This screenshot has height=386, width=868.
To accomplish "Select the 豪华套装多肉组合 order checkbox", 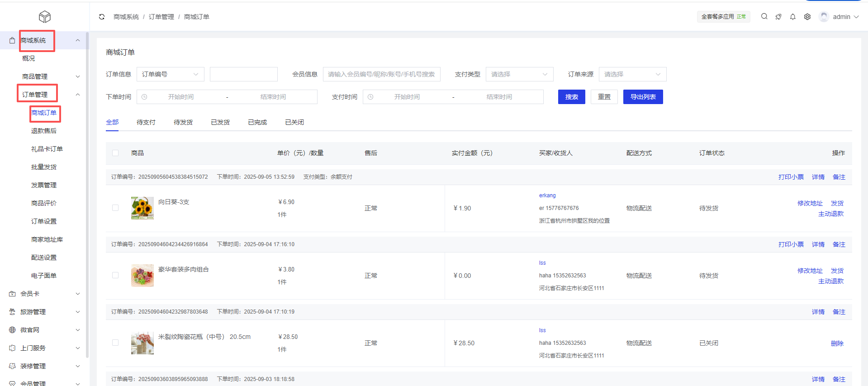I will [x=115, y=275].
